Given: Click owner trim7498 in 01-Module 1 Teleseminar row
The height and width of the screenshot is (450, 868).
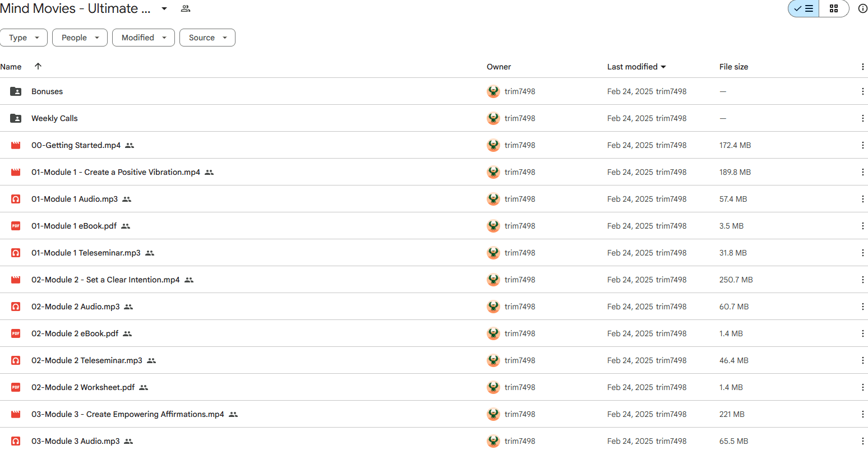Looking at the screenshot, I should 520,253.
